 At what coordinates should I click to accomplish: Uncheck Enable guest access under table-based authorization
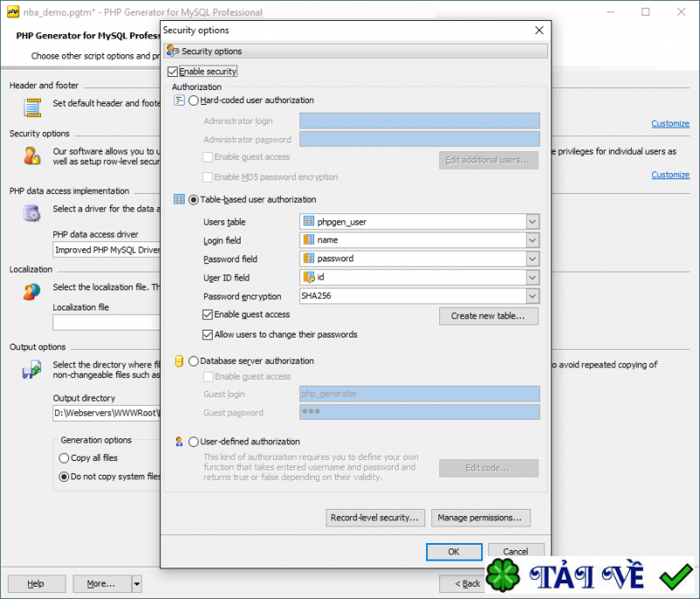(207, 315)
